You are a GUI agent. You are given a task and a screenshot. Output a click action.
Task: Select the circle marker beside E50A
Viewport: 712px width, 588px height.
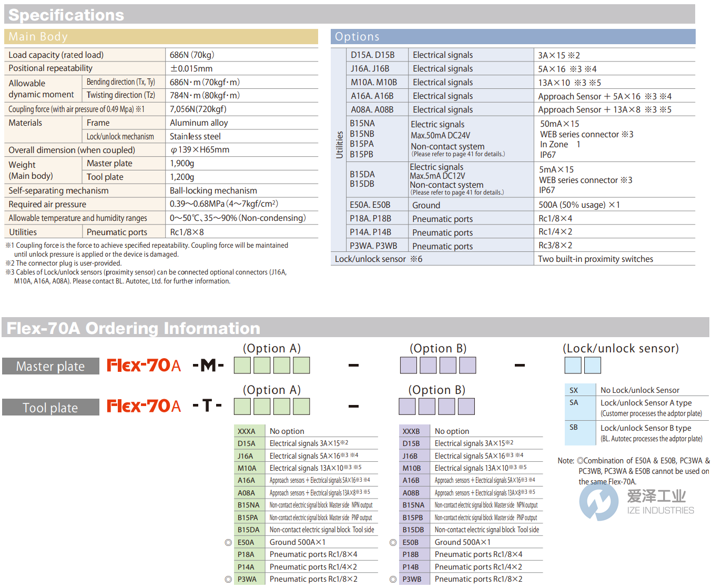pos(228,542)
